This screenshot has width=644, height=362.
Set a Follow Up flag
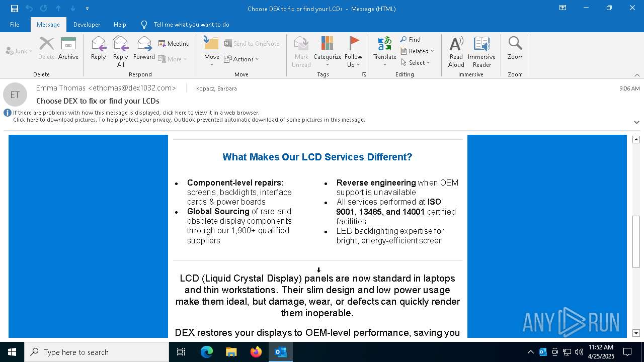[x=354, y=52]
